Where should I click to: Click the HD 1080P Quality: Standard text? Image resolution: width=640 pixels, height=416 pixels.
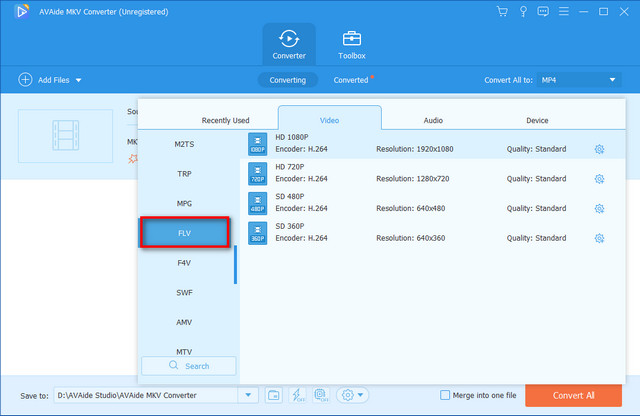(x=536, y=149)
